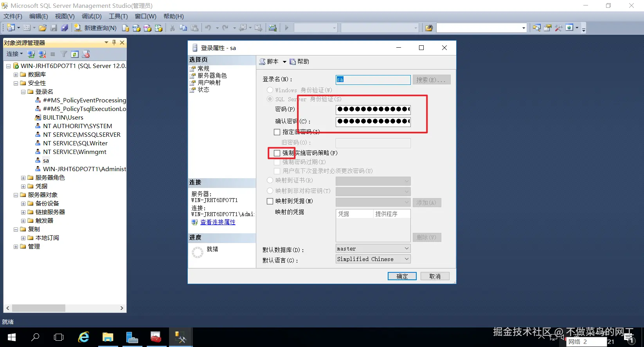This screenshot has width=644, height=347.
Task: Click the 密码(P) password input field
Action: 373,109
